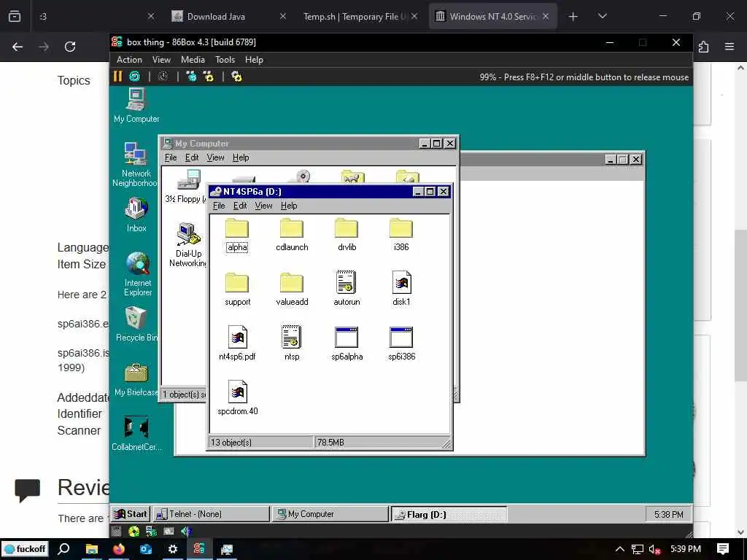Click My Computer desktop icon

[136, 106]
